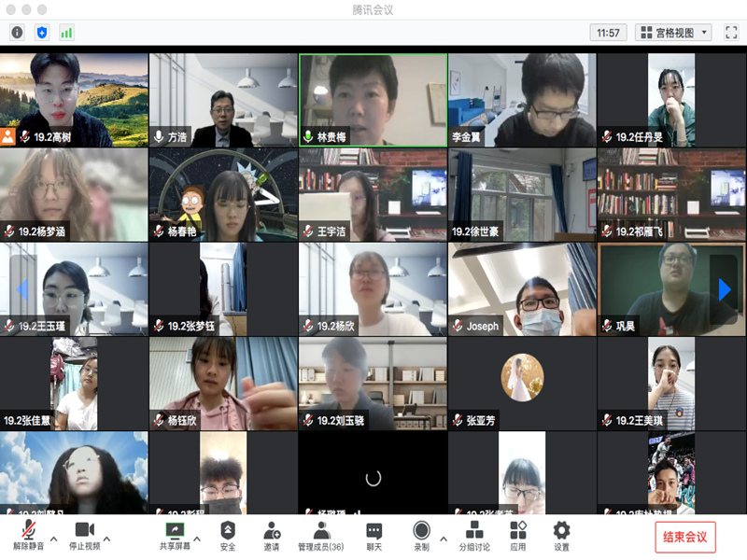Click 共享屏幕 to share screen
This screenshot has width=747, height=560.
click(x=175, y=536)
